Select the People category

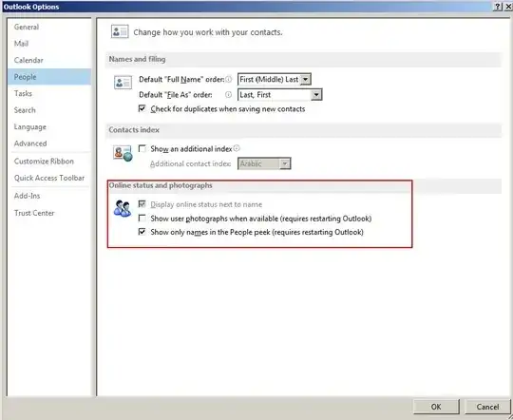(49, 77)
